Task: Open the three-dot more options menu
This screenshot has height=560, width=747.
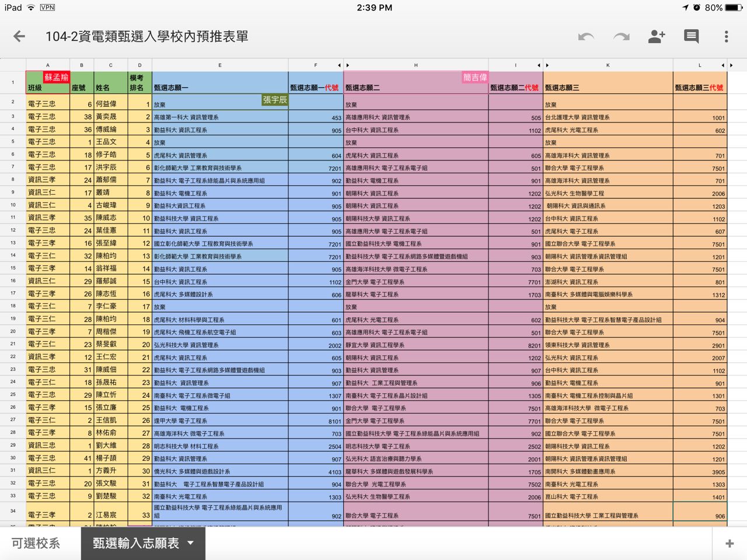Action: 727,37
